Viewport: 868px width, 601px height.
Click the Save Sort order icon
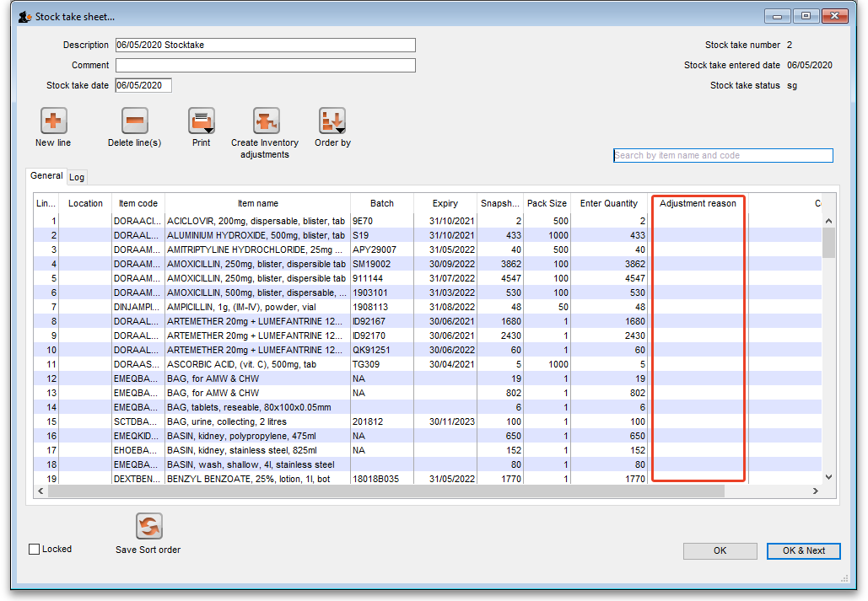[x=149, y=527]
